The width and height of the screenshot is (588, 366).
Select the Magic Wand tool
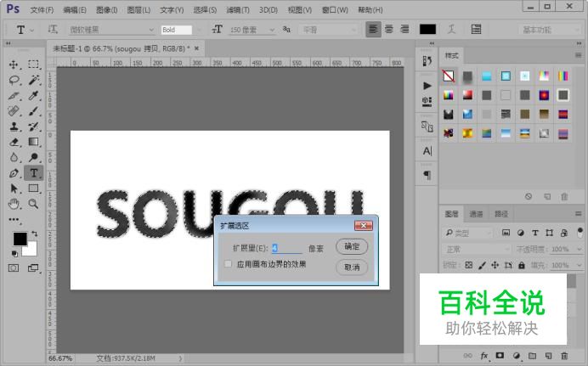pyautogui.click(x=33, y=80)
